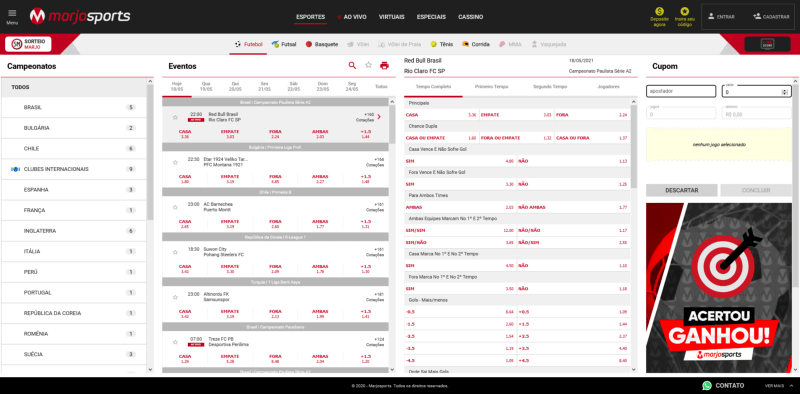Open the hamburger Menu icon
Image resolution: width=800 pixels, height=394 pixels.
pos(12,13)
